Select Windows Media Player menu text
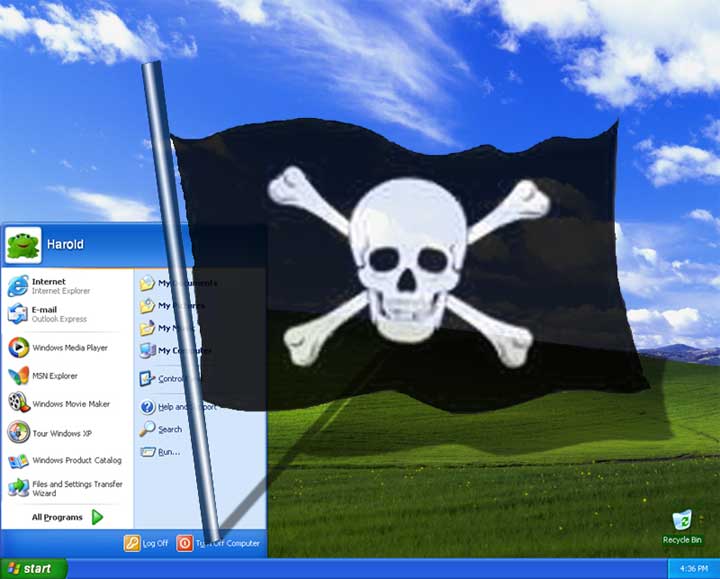 tap(70, 348)
